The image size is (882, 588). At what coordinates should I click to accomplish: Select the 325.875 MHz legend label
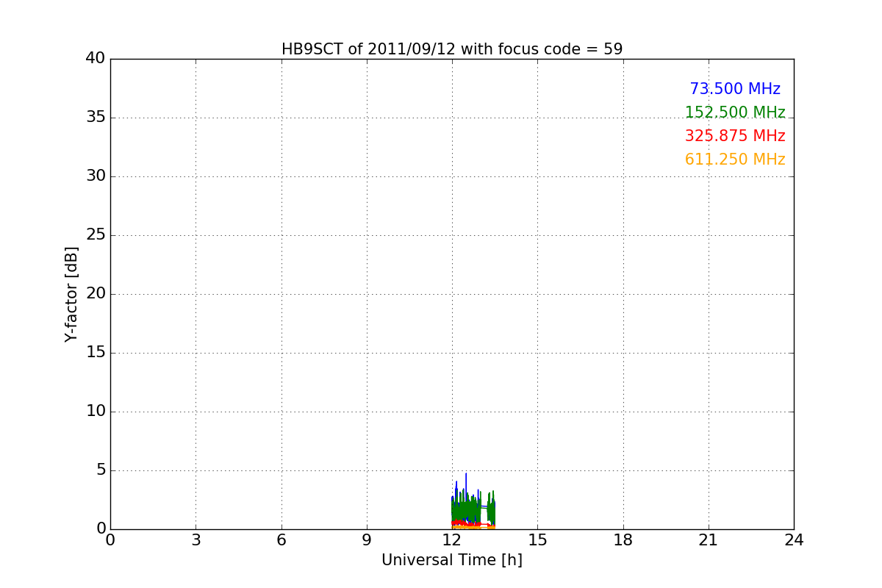pyautogui.click(x=735, y=136)
